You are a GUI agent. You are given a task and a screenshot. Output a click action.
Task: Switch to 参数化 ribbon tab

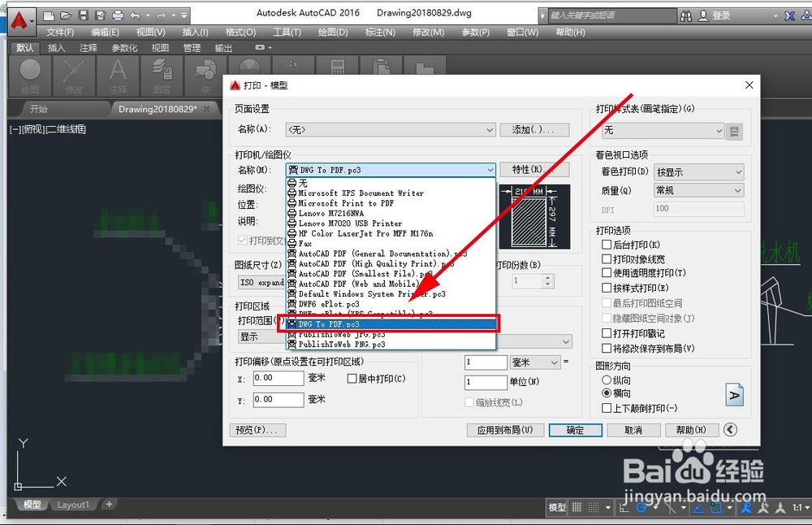pyautogui.click(x=125, y=48)
